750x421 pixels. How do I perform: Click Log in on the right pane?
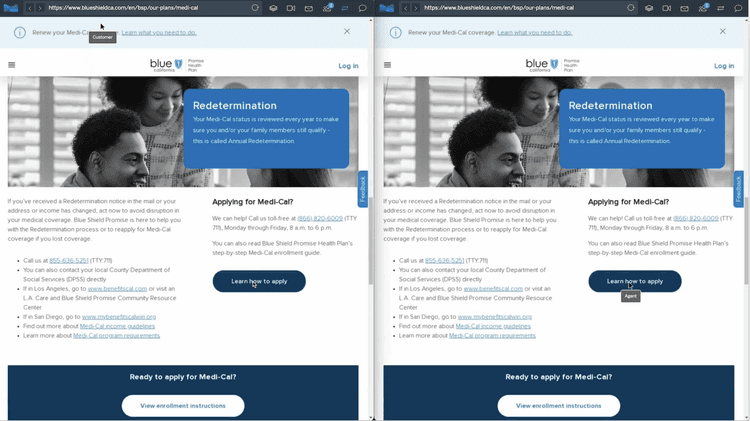(x=723, y=66)
